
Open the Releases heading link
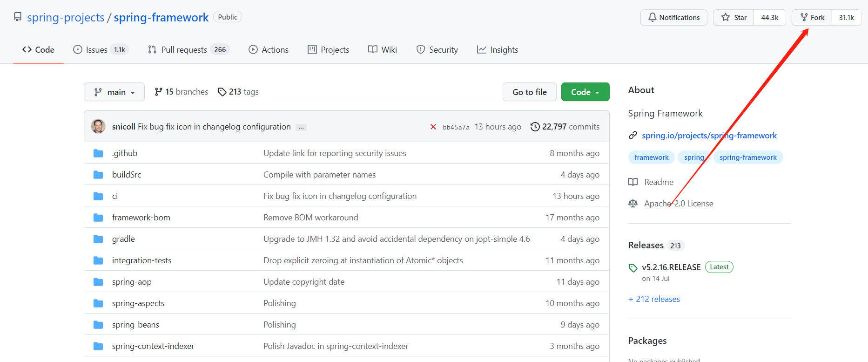point(646,245)
